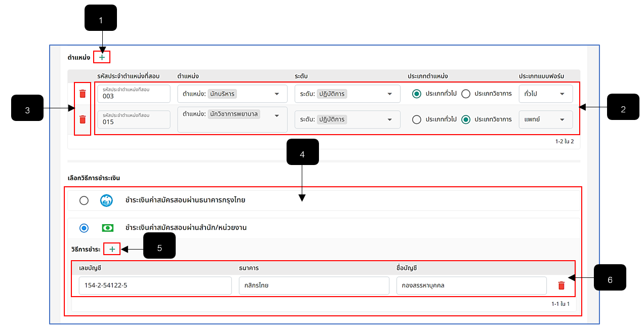
Task: Click the green plus icon next to ตำแหน่ง
Action: pyautogui.click(x=102, y=58)
